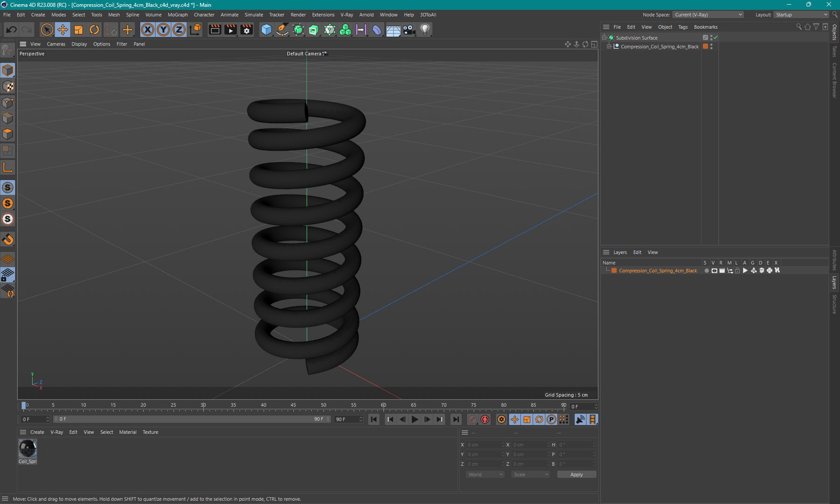Screen dimensions: 840x504
Task: Click Render to Picture Viewer icon
Action: 231,30
